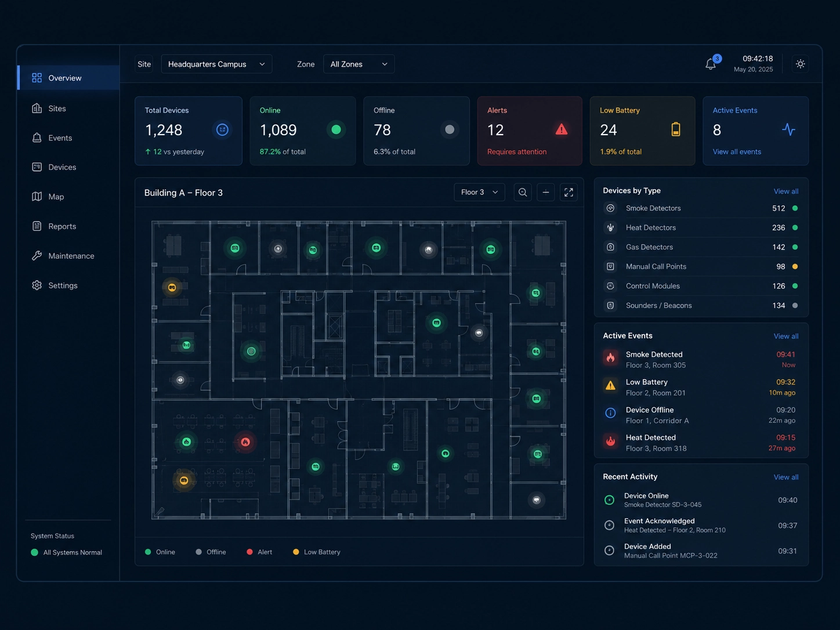This screenshot has height=630, width=840.
Task: Click the Control Modules icon
Action: [610, 286]
